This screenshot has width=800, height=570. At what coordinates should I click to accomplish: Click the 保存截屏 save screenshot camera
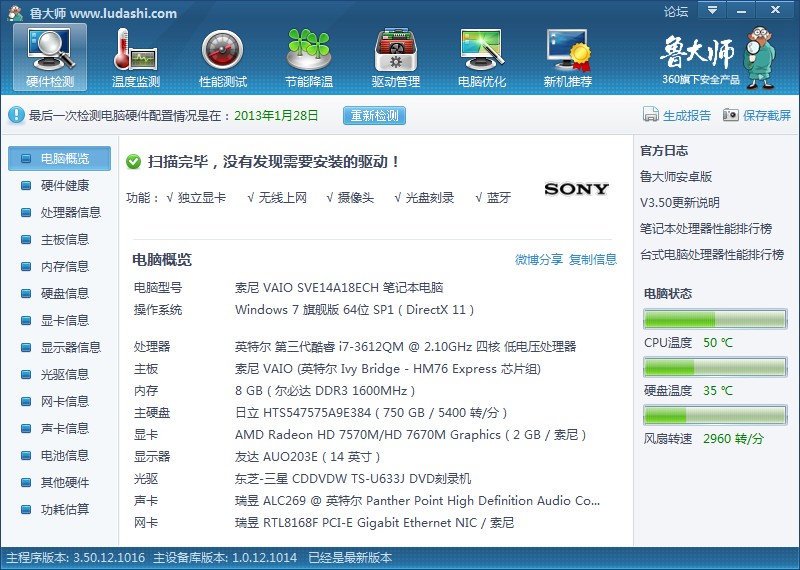click(x=731, y=116)
